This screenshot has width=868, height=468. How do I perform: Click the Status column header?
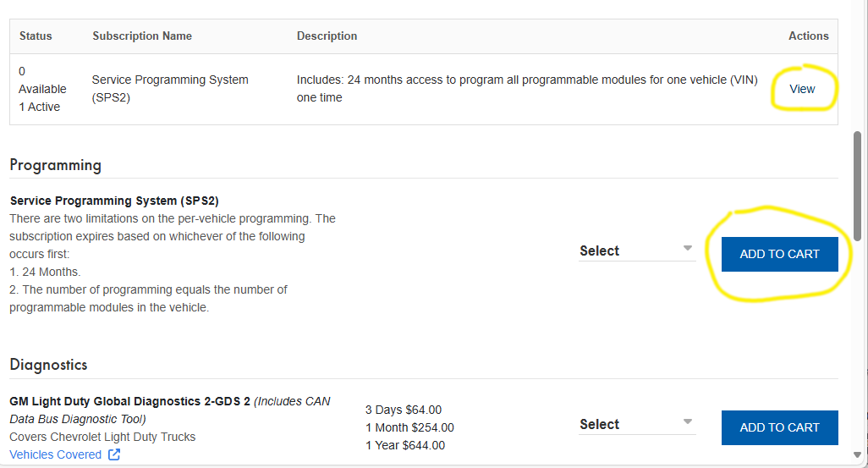pos(36,36)
